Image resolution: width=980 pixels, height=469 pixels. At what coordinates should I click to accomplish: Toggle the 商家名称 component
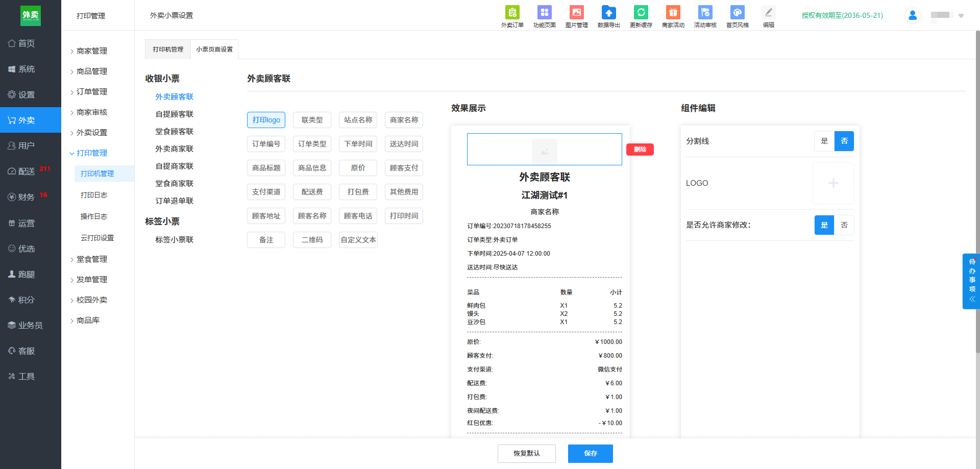coord(404,120)
